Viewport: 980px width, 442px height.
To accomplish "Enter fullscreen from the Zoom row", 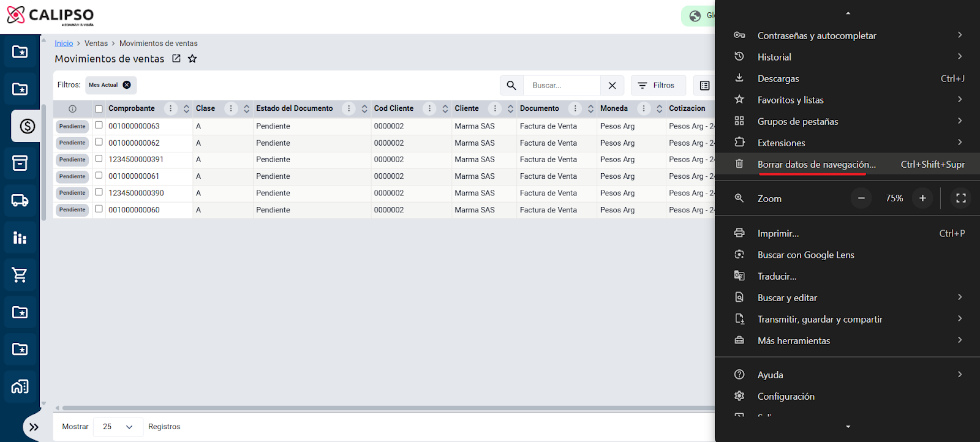I will (x=961, y=198).
